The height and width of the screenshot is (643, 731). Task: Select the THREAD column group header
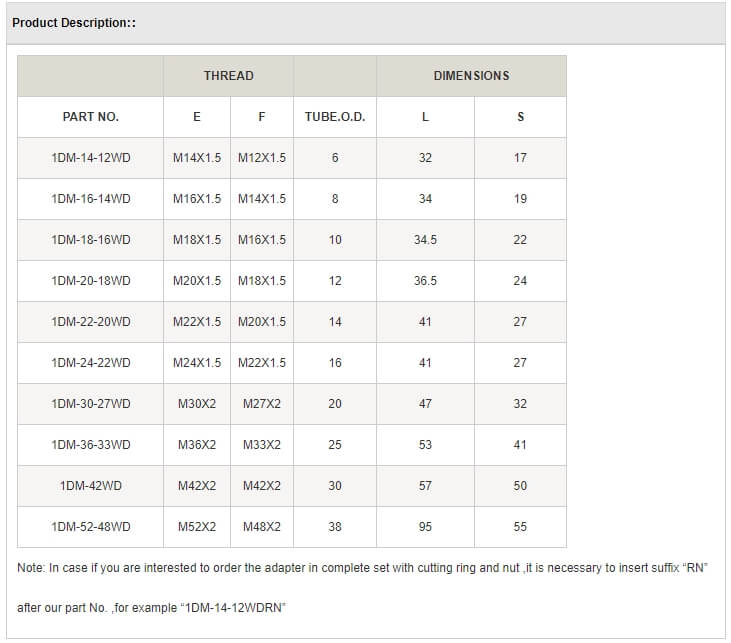(228, 76)
